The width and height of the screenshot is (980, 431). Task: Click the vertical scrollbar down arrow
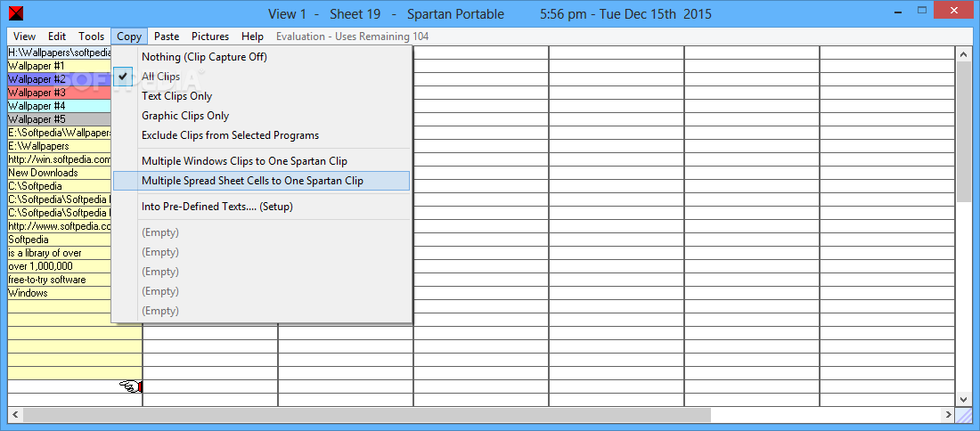click(x=963, y=399)
